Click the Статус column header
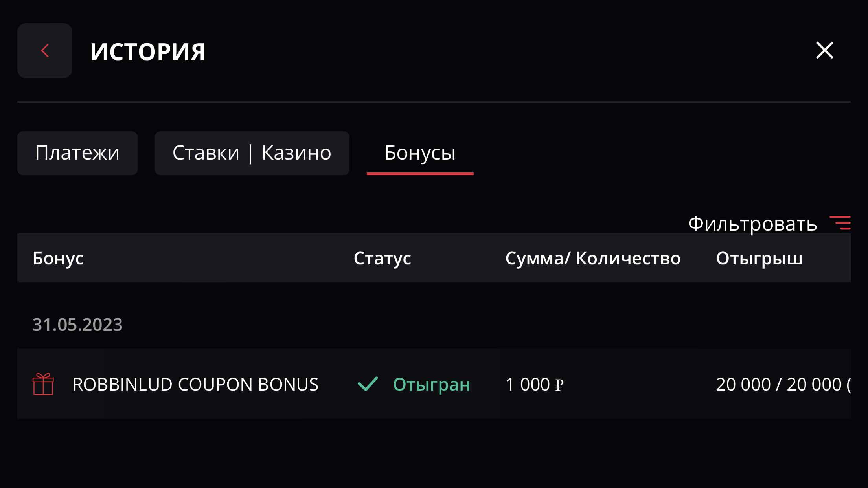 (x=382, y=259)
